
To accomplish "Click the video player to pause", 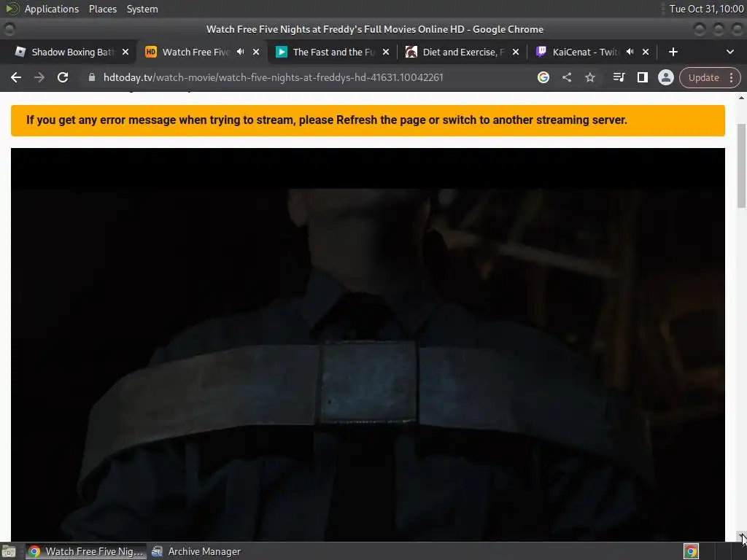I will (x=368, y=345).
